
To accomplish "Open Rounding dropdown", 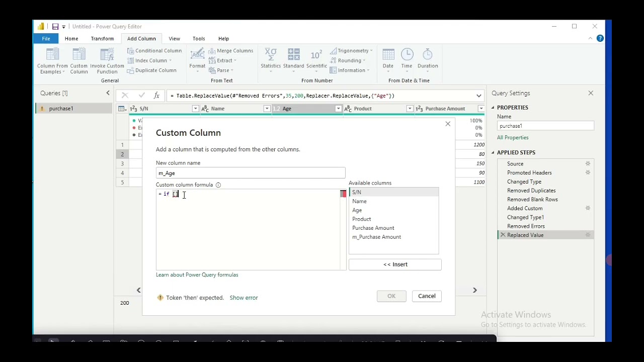I will point(348,60).
